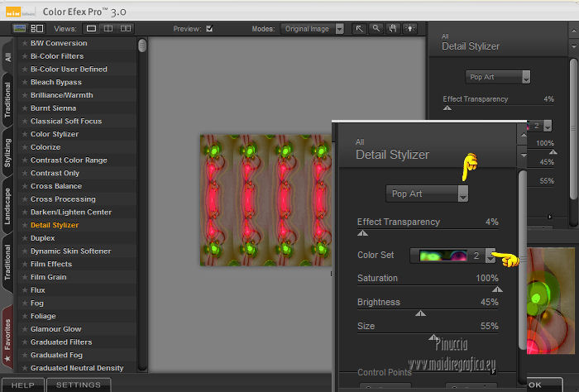This screenshot has height=392, width=579.
Task: Select the Film Effects filter
Action: point(51,265)
